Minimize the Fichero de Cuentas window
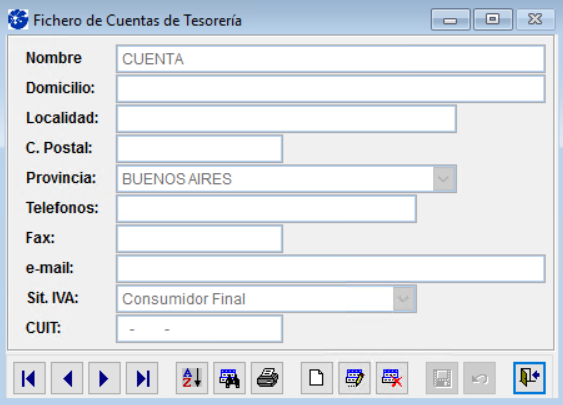The width and height of the screenshot is (563, 405). coord(450,20)
